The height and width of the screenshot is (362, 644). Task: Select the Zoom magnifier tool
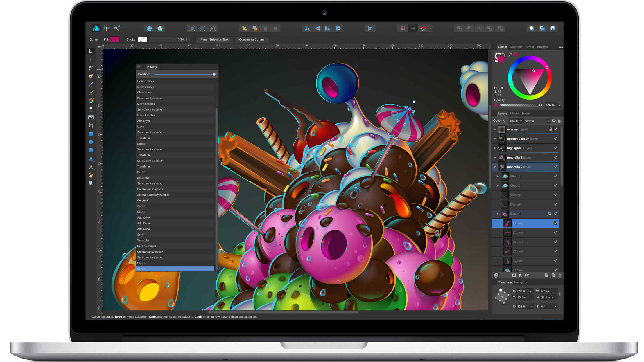(x=91, y=183)
